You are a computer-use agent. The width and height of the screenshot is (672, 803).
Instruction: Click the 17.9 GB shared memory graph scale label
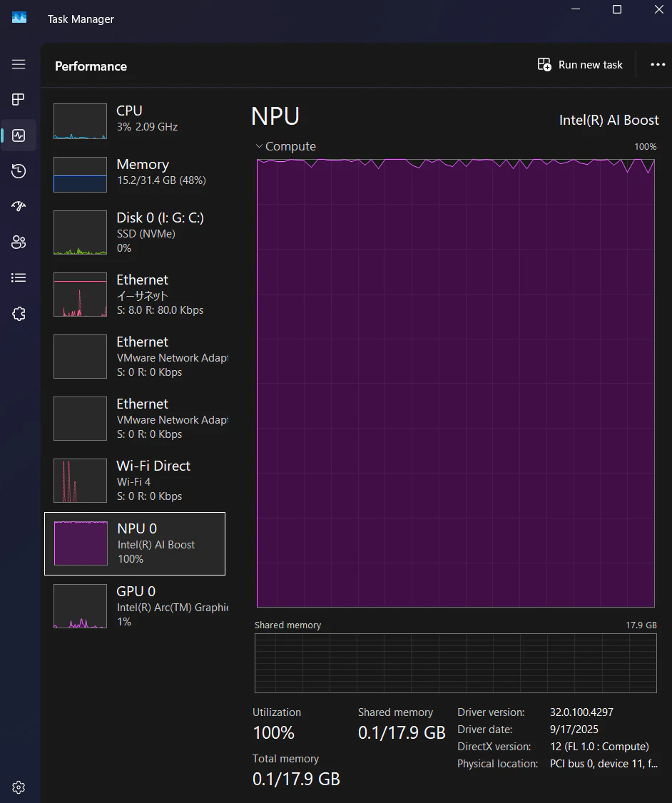(641, 625)
